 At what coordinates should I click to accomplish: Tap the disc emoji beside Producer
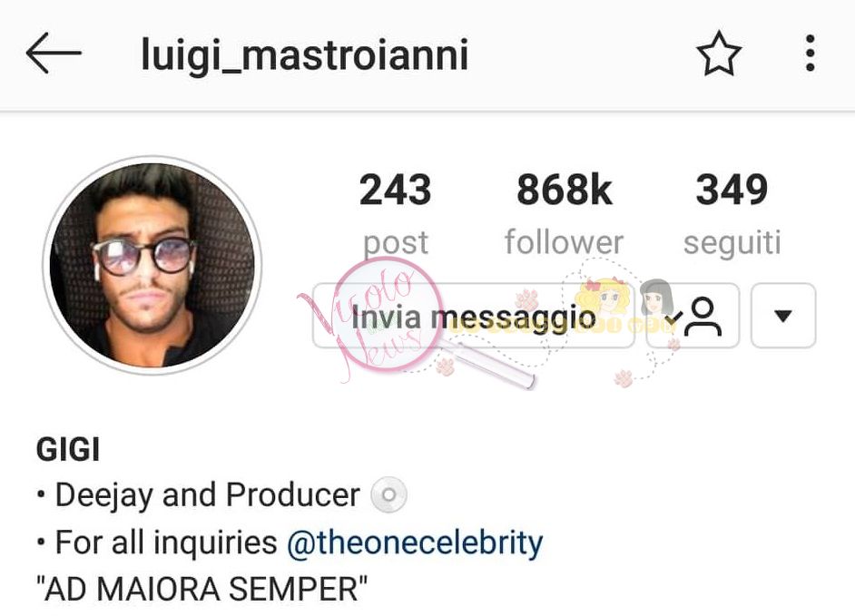[388, 495]
